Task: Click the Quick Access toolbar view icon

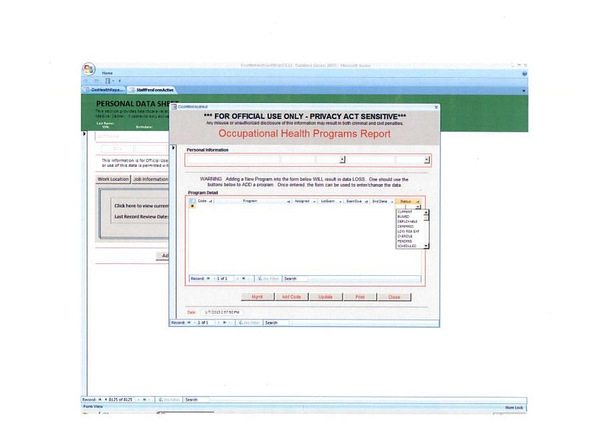Action: (x=107, y=81)
